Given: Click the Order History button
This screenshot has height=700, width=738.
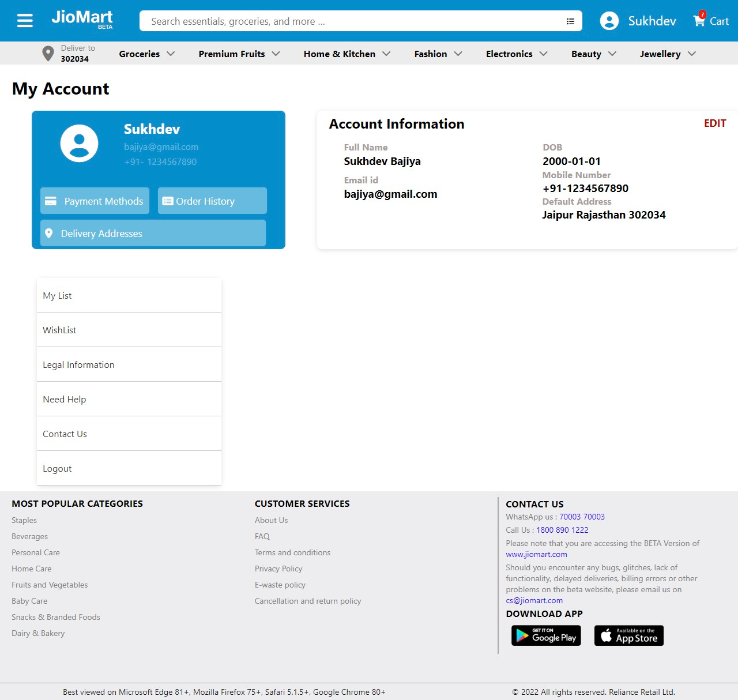Looking at the screenshot, I should (212, 201).
